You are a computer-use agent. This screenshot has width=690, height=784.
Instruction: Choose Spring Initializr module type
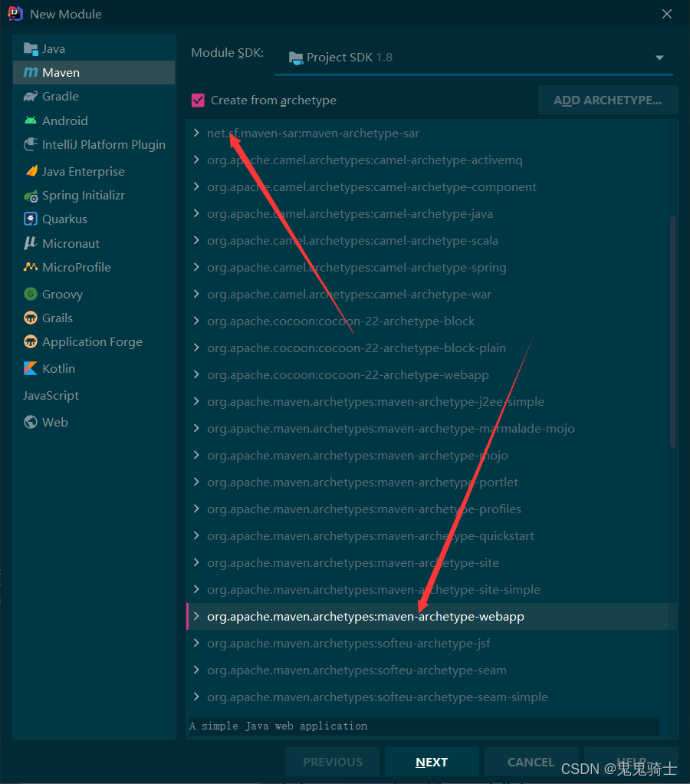[x=94, y=196]
